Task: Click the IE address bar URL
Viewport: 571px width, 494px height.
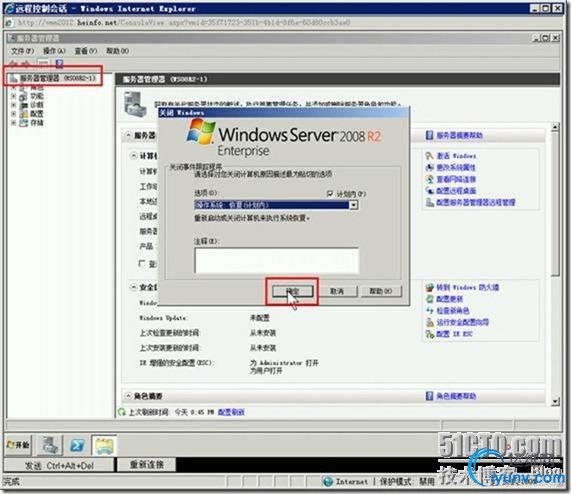Action: click(184, 23)
